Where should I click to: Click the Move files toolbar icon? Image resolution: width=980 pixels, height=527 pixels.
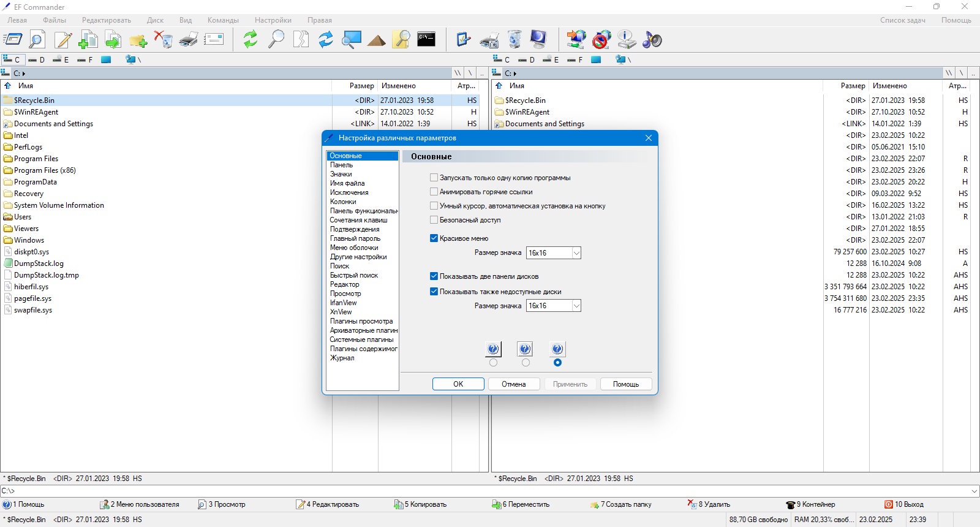(x=113, y=40)
